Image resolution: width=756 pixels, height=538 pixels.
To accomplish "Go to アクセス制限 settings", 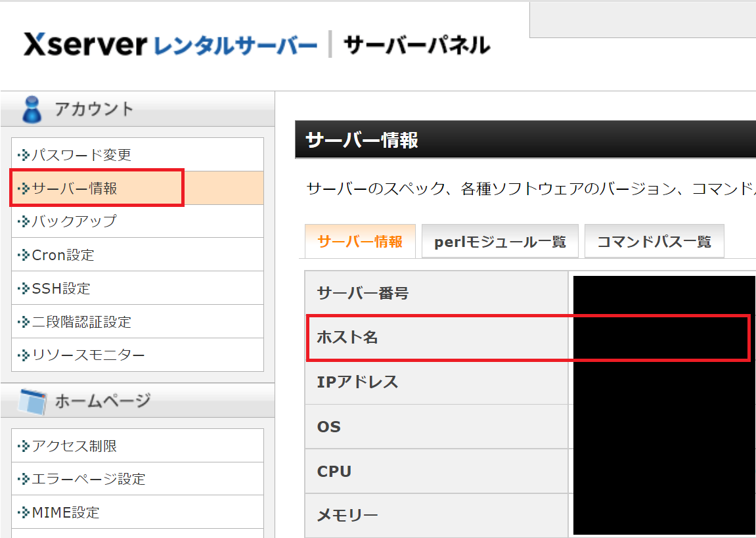I will [137, 446].
